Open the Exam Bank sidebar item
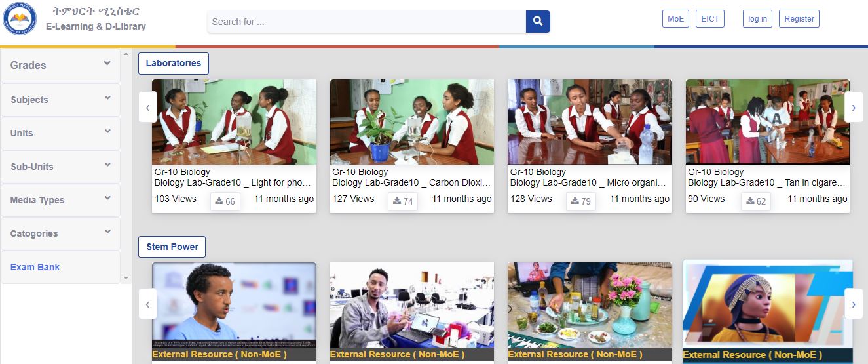The height and width of the screenshot is (364, 868). [x=35, y=267]
